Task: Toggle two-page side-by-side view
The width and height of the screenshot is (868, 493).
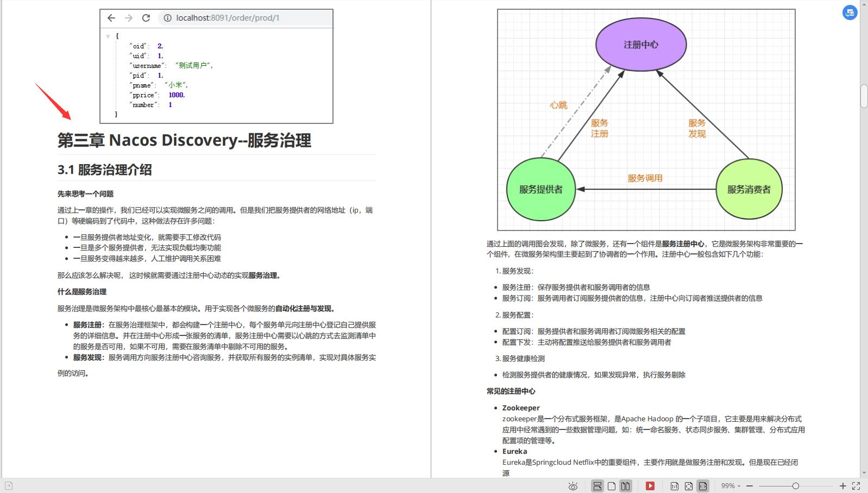Action: (x=626, y=486)
